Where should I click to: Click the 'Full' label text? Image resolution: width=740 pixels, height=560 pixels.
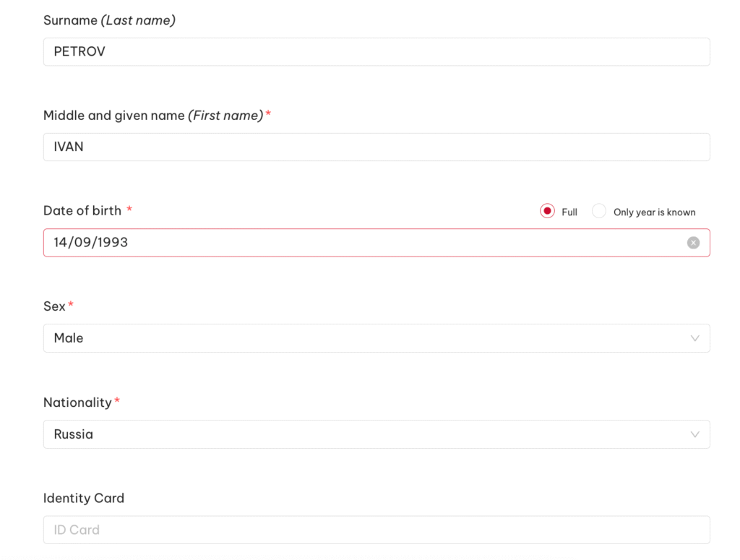pos(569,212)
